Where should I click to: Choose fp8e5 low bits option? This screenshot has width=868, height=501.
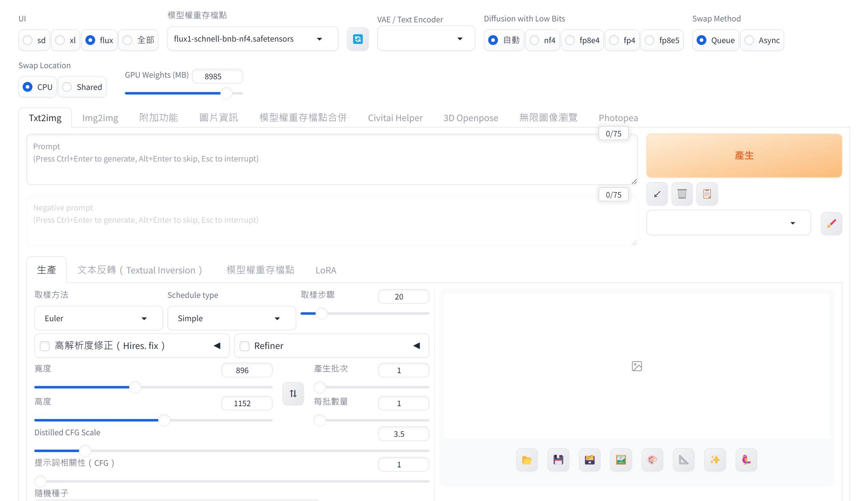pyautogui.click(x=662, y=40)
